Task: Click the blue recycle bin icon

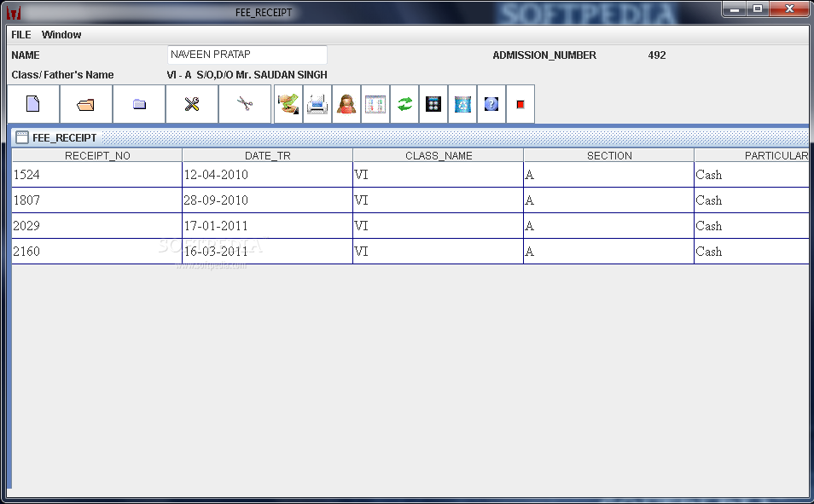Action: (x=462, y=104)
